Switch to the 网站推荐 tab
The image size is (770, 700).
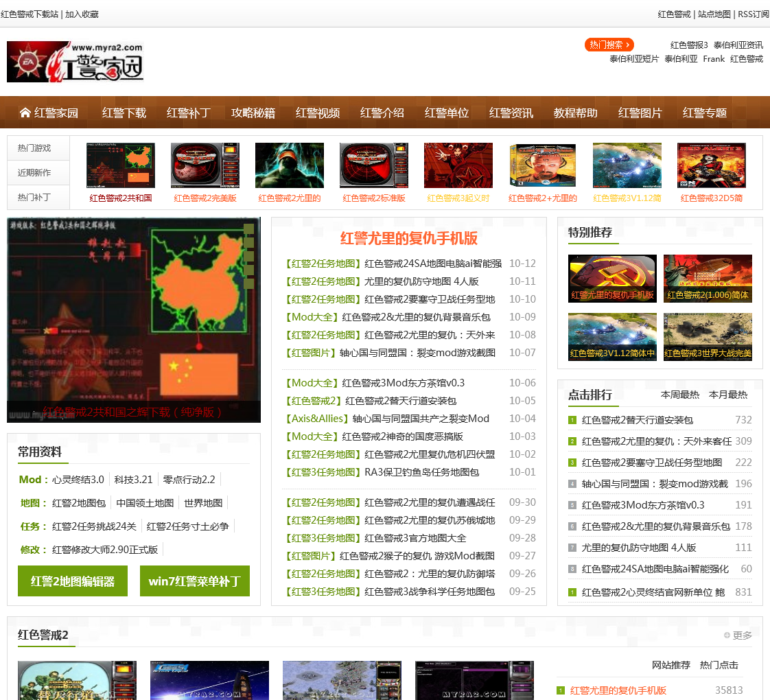(x=670, y=665)
